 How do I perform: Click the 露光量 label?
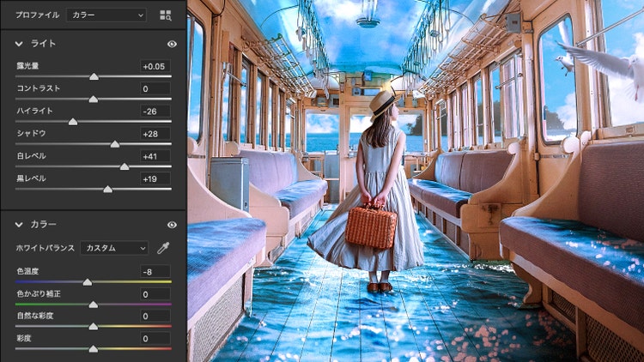[x=27, y=66]
